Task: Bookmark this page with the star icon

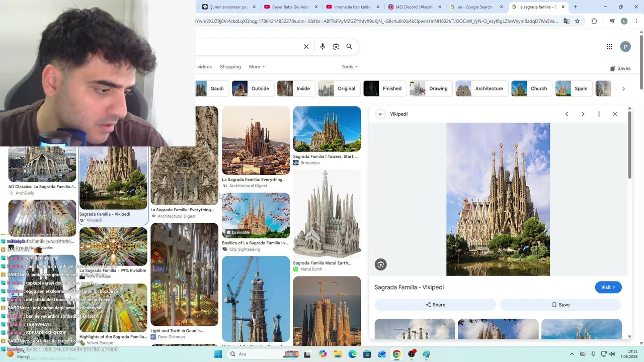Action: pos(577,21)
